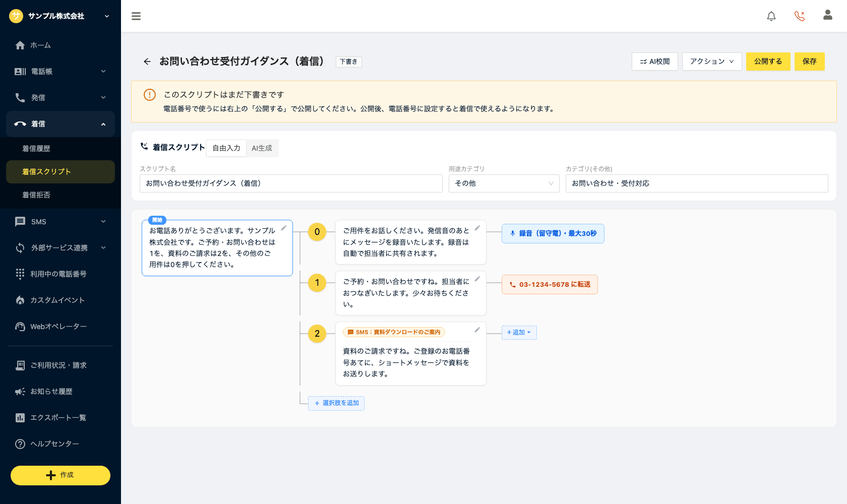847x504 pixels.
Task: Click the ご用件をお話しください message text
Action: click(x=406, y=242)
